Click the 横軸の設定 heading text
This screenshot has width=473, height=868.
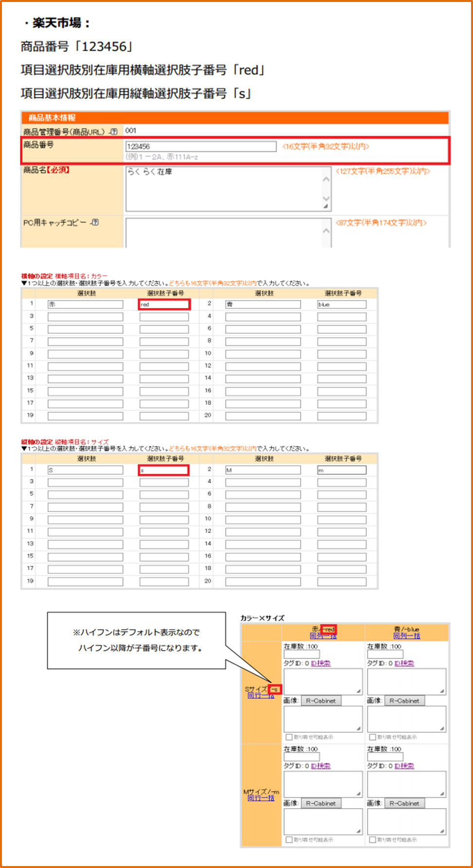[x=37, y=276]
